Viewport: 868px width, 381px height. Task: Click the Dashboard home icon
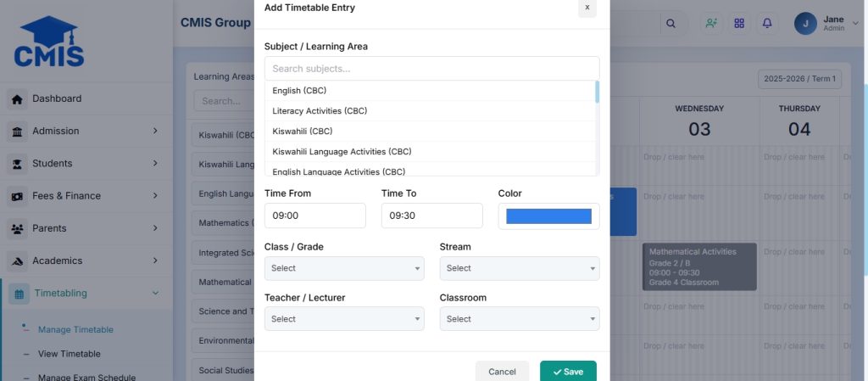[x=17, y=99]
